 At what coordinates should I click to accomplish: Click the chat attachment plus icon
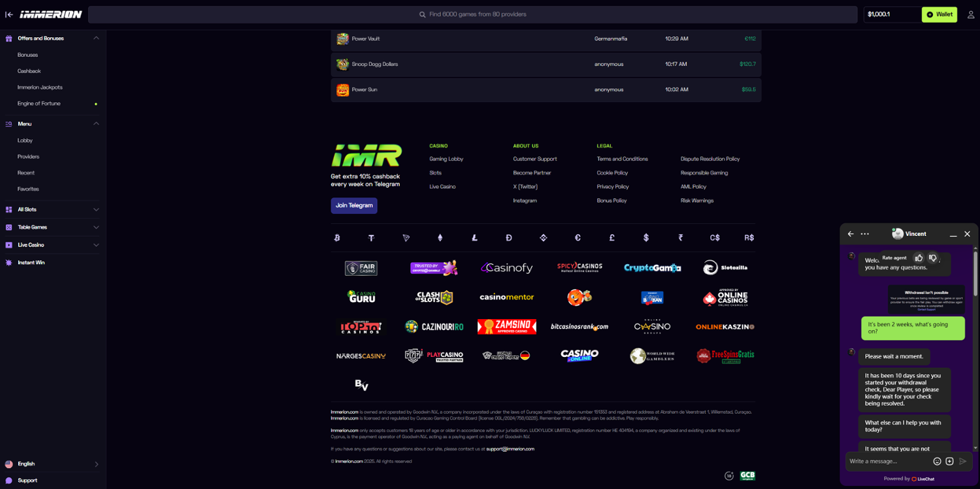coord(949,461)
